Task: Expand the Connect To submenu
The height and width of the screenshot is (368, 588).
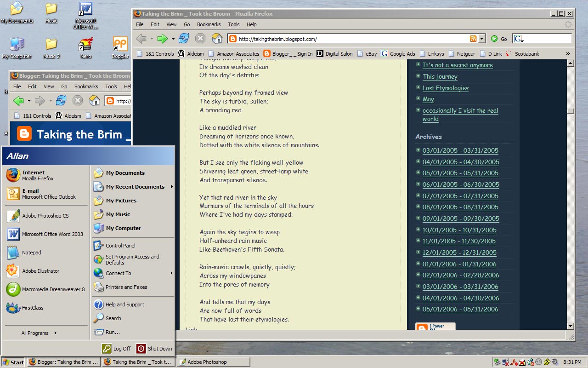Action: point(172,273)
